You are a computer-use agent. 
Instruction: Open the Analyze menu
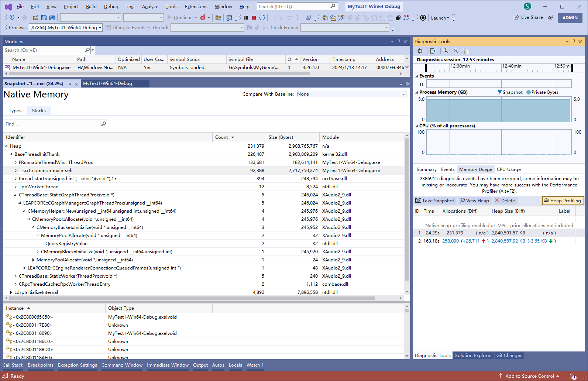point(150,7)
